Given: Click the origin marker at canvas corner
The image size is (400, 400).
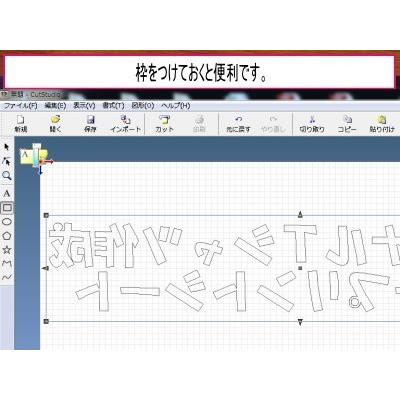Looking at the screenshot, I should coord(40,162).
